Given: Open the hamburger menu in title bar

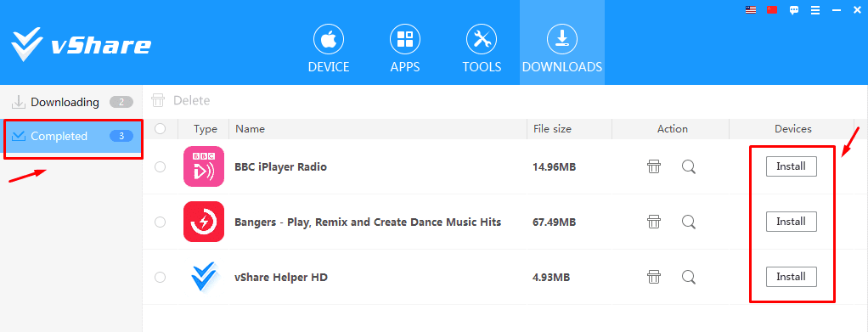Looking at the screenshot, I should pos(814,10).
